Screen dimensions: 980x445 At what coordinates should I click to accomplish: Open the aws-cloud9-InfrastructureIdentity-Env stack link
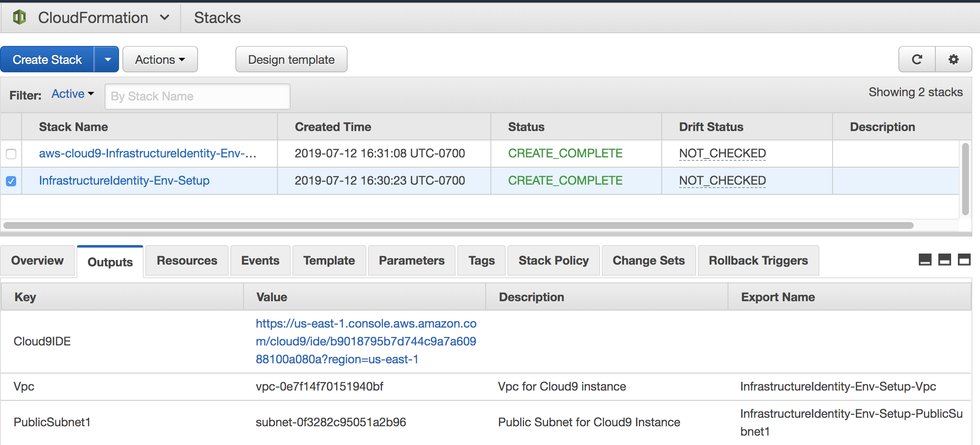coord(148,153)
